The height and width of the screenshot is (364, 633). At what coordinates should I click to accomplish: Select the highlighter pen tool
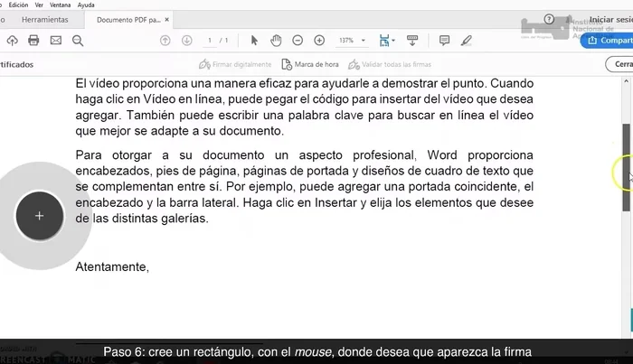[x=467, y=41]
